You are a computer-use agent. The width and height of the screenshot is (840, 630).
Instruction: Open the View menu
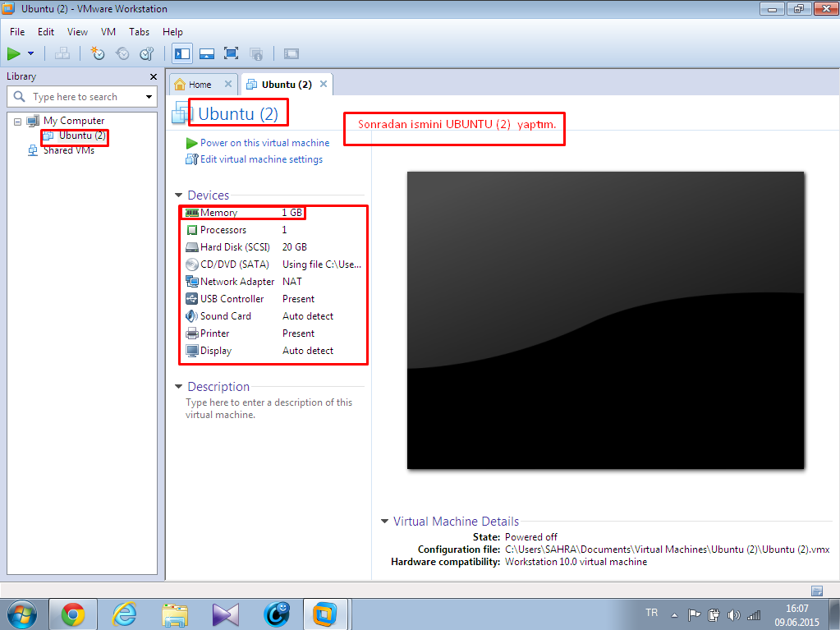click(77, 31)
